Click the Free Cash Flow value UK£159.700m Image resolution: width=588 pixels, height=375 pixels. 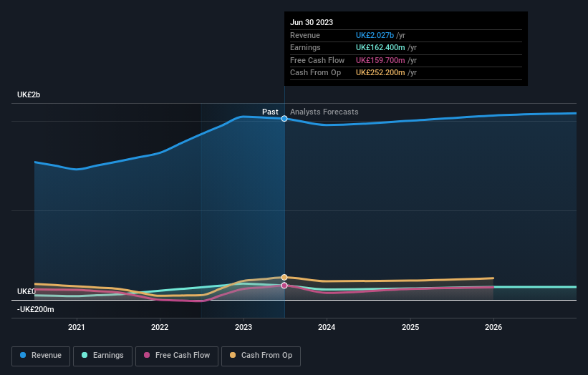tap(380, 60)
